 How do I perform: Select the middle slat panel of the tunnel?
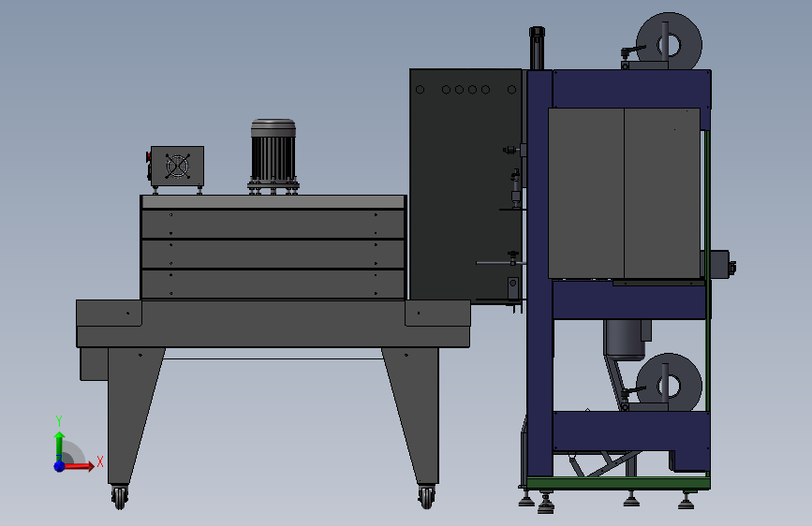(x=273, y=255)
